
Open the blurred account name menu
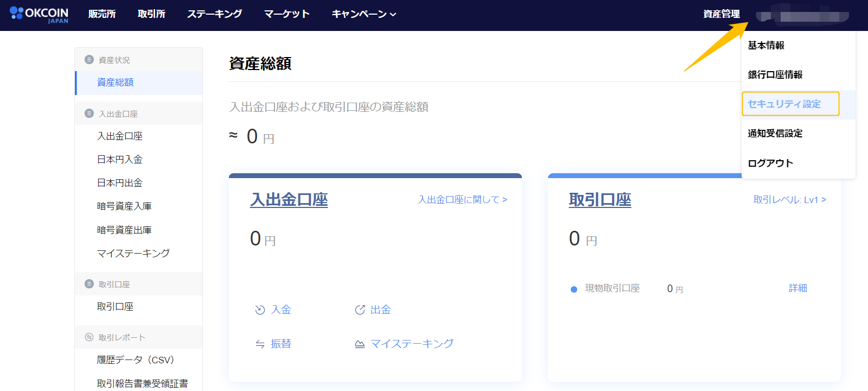click(x=802, y=16)
